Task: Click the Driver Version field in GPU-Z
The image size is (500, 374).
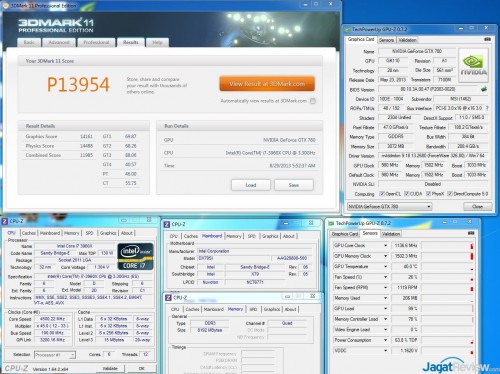Action: click(433, 156)
